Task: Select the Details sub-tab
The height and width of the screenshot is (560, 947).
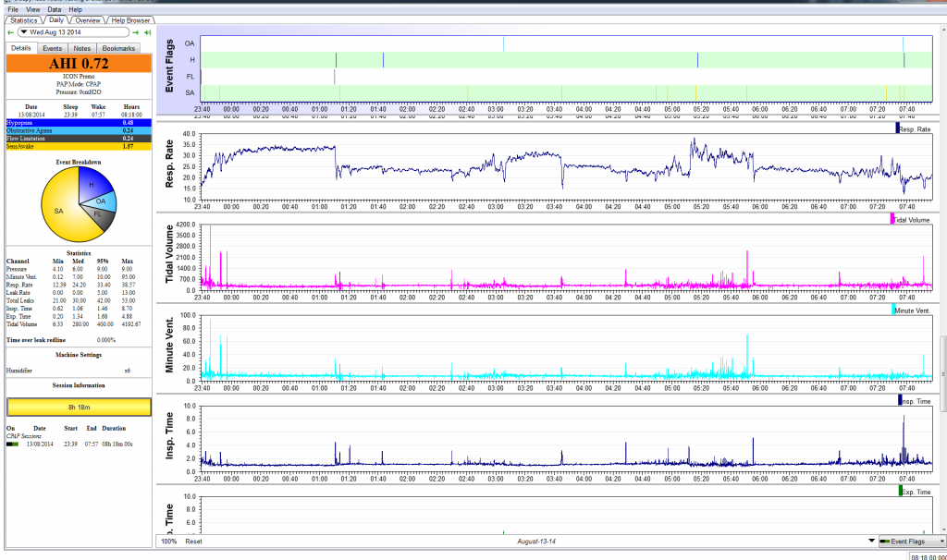Action: [21, 48]
